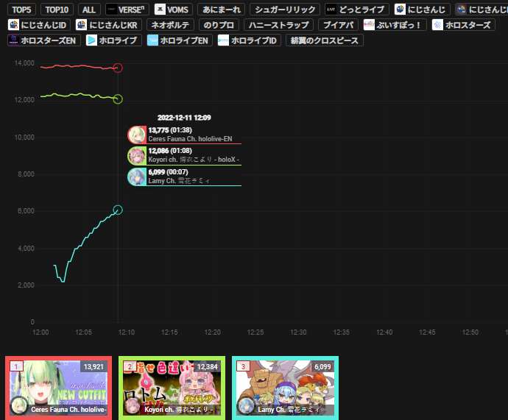Select the TOP5 filter button
Screen dimensions: 508x420
21,10
